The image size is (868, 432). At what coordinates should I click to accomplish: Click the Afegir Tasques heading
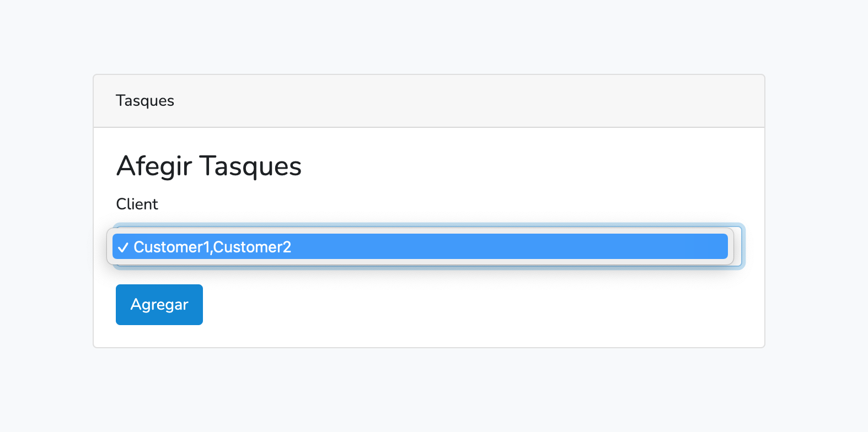209,166
